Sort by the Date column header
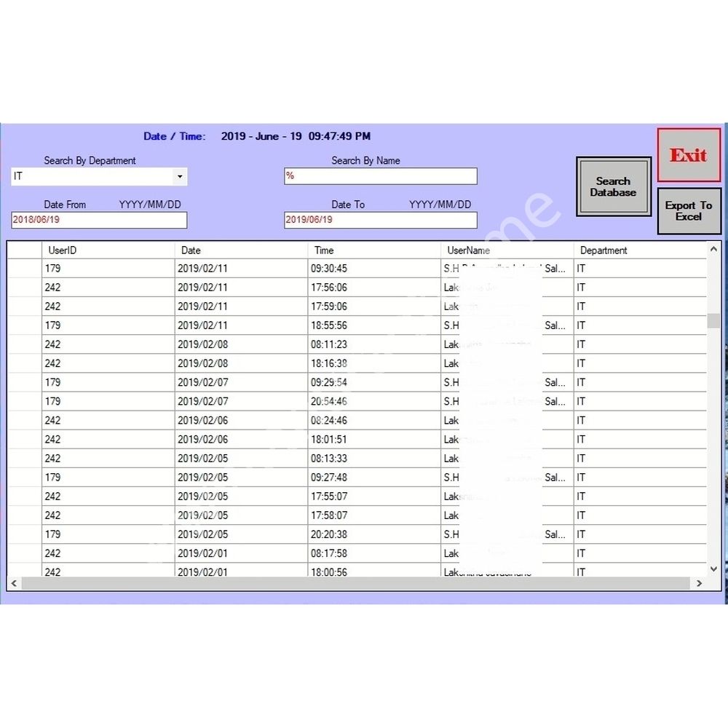Screen dimensions: 728x728 (240, 250)
